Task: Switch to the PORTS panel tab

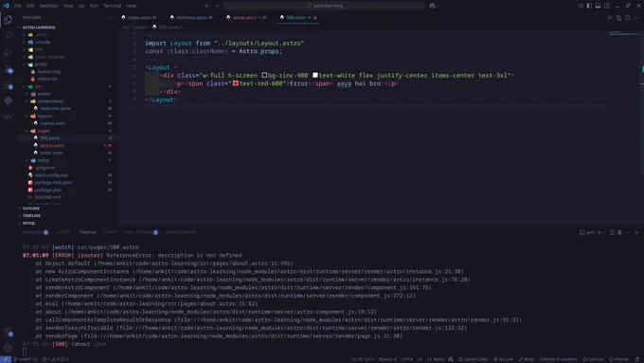Action: 111,233
